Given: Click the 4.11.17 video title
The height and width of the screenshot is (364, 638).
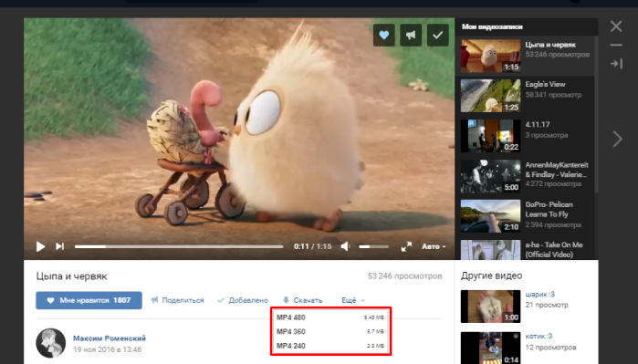Looking at the screenshot, I should [537, 124].
